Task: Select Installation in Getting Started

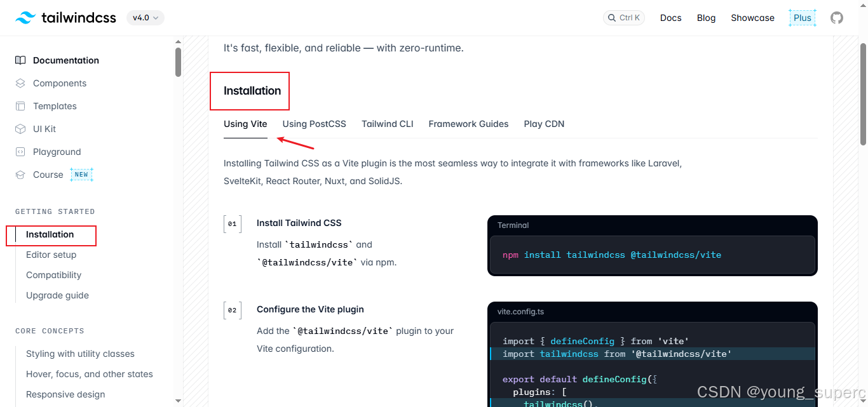Action: click(x=50, y=234)
